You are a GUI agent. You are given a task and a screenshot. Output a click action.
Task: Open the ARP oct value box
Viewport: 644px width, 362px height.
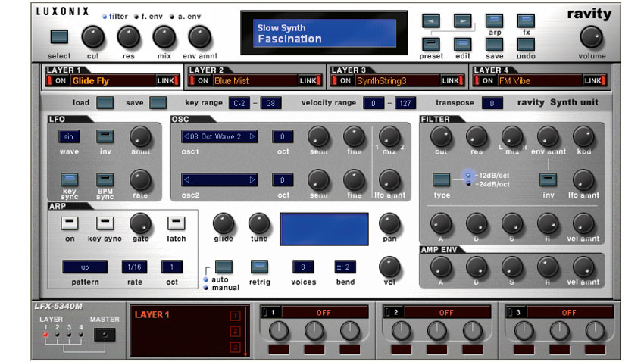[172, 267]
